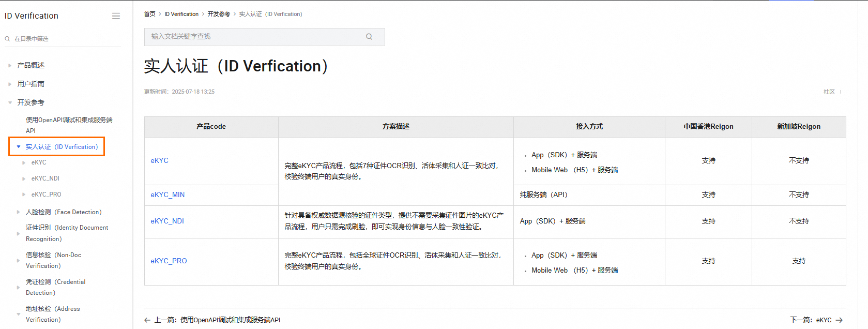Open 使用OpenAPI调试和集成服务端API in sidebar
This screenshot has width=868, height=329.
(x=69, y=125)
